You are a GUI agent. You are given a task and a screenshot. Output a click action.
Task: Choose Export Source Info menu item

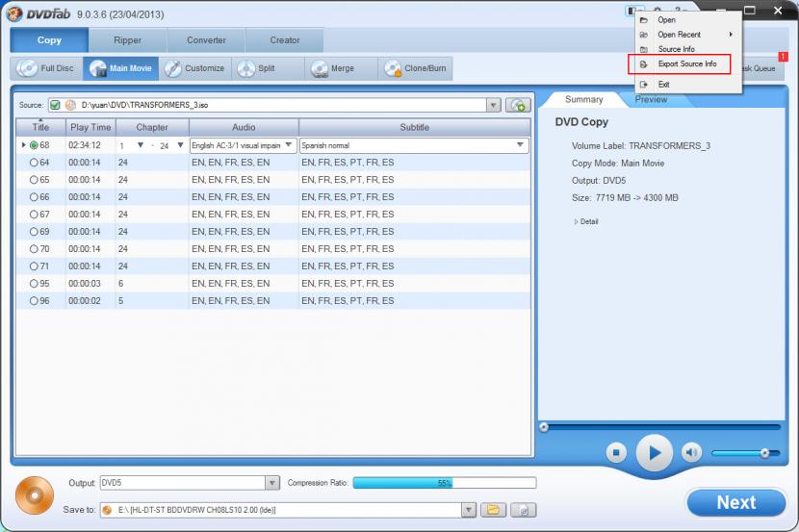686,64
